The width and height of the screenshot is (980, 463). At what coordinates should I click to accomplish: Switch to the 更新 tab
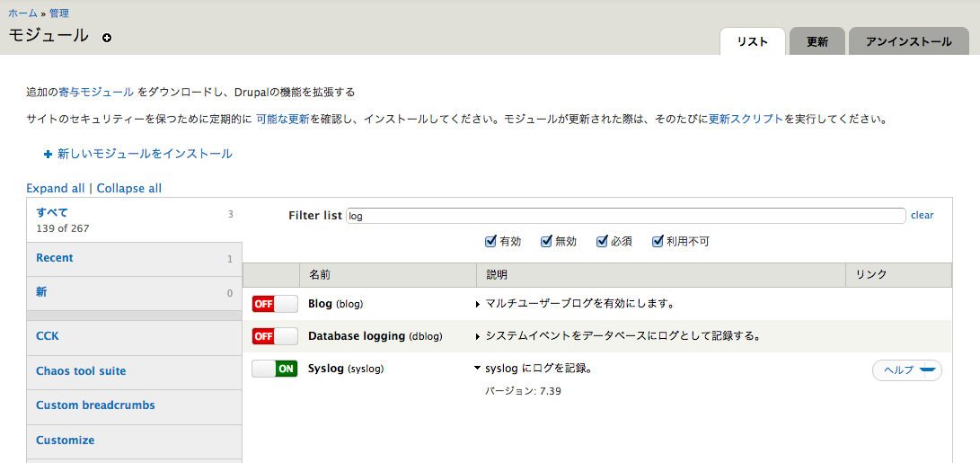(x=817, y=41)
